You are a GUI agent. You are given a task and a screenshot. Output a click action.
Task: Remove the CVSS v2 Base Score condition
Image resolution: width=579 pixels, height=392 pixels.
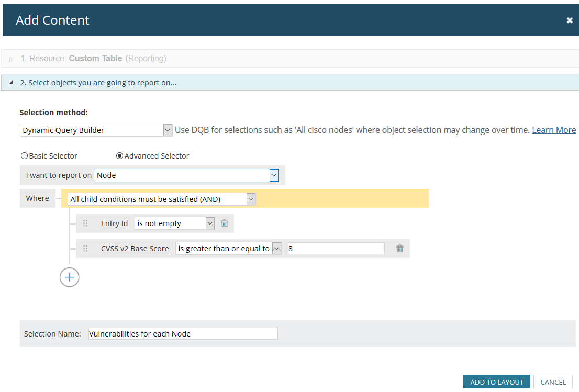[x=400, y=249]
